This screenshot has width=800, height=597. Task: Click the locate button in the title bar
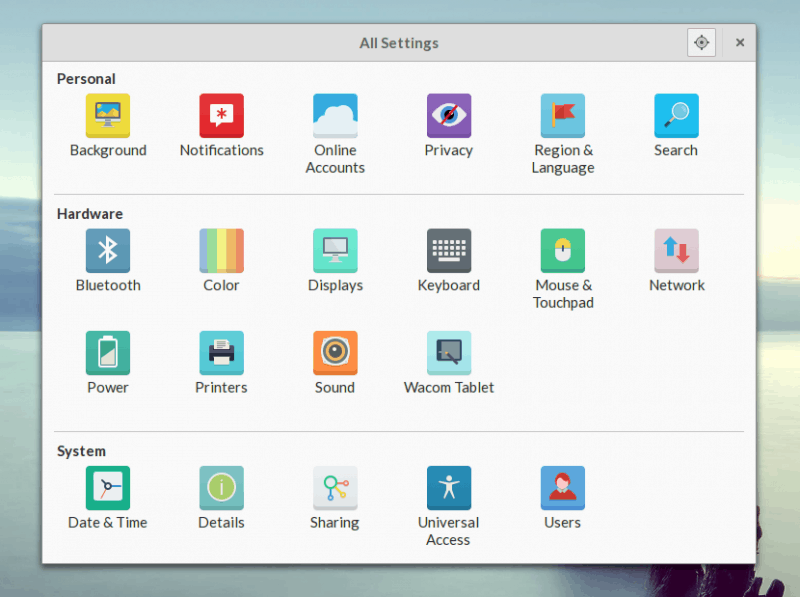(701, 43)
